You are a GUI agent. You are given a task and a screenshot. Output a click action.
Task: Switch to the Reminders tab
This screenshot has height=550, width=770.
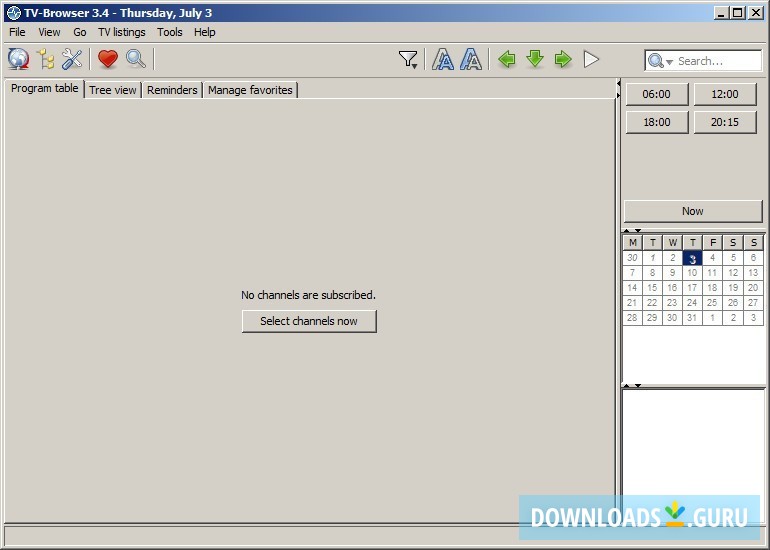coord(172,90)
